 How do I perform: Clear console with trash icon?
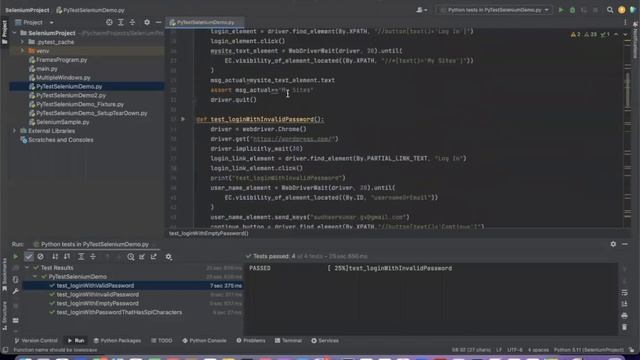pos(624,327)
